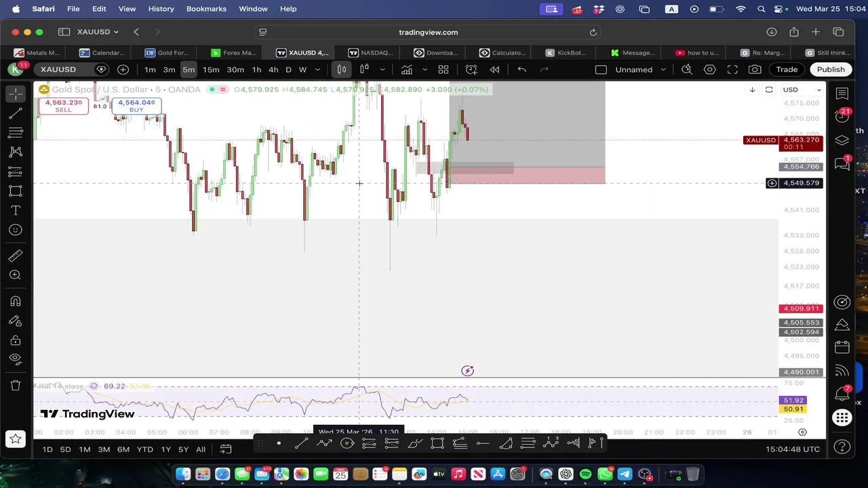Select the trend line drawing tool

tap(16, 113)
